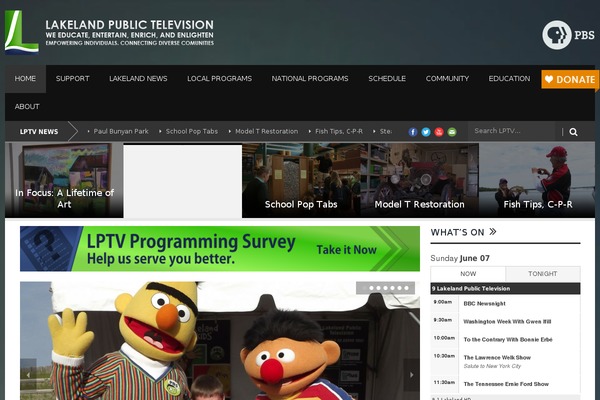Click Model T Restoration ticker link
Image resolution: width=600 pixels, height=400 pixels.
267,131
